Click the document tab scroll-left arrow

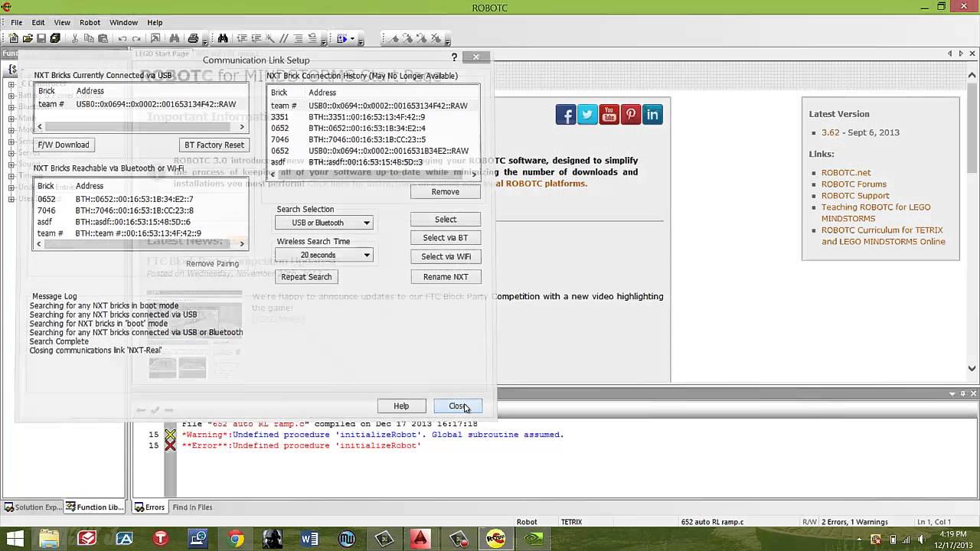click(x=950, y=54)
